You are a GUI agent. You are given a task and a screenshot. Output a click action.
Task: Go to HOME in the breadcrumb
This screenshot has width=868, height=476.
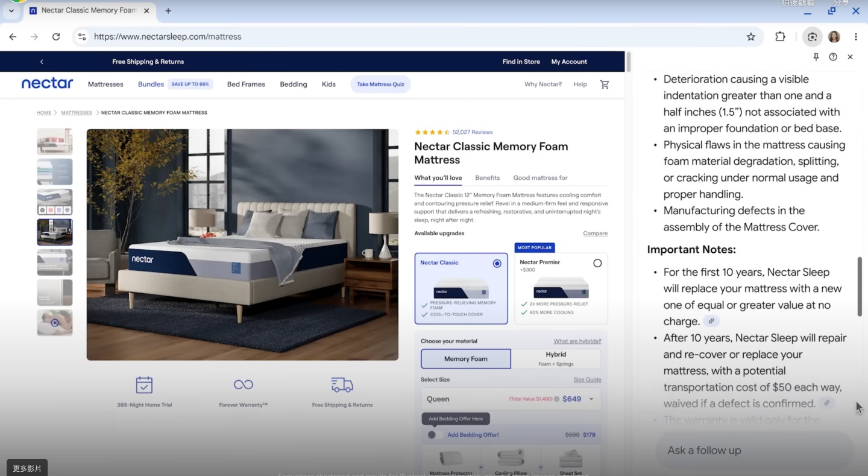[x=44, y=113]
